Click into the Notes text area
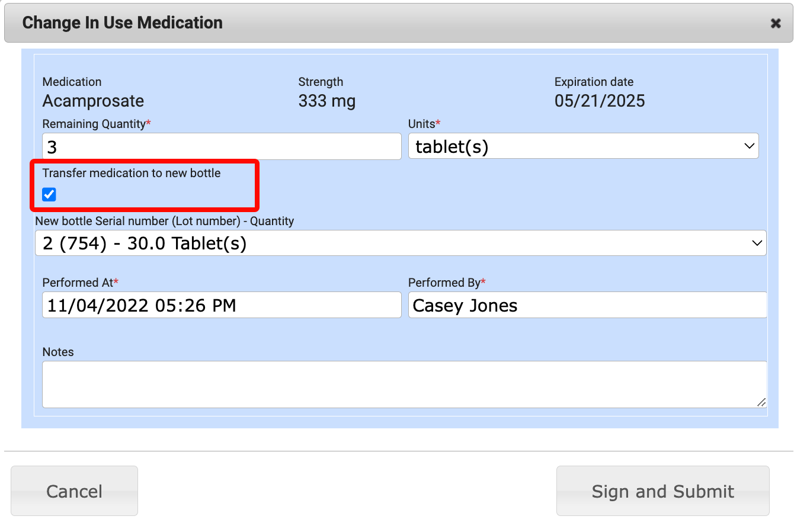 403,384
